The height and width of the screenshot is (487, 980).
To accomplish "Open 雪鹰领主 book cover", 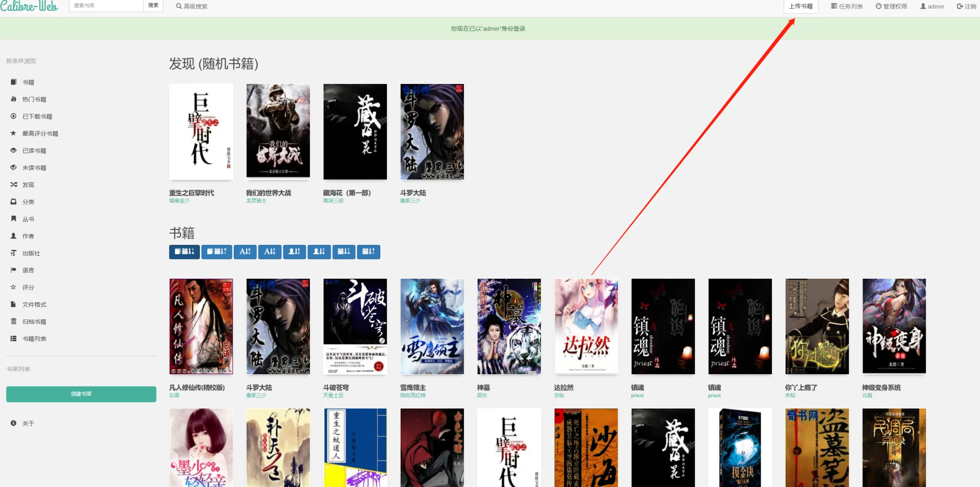I will pyautogui.click(x=432, y=326).
